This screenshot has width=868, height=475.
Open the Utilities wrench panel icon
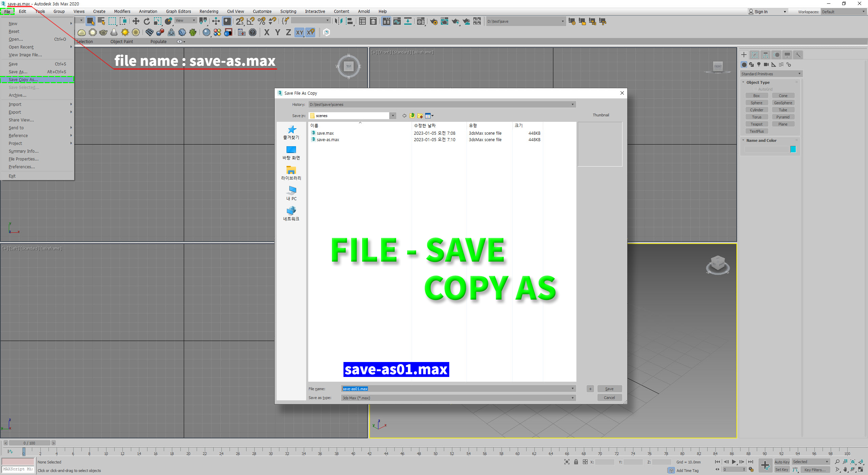(798, 55)
